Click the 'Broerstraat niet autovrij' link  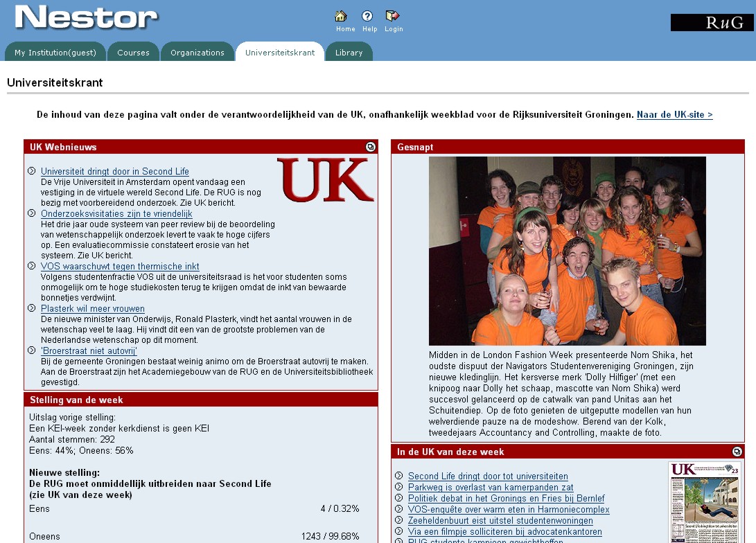(89, 350)
